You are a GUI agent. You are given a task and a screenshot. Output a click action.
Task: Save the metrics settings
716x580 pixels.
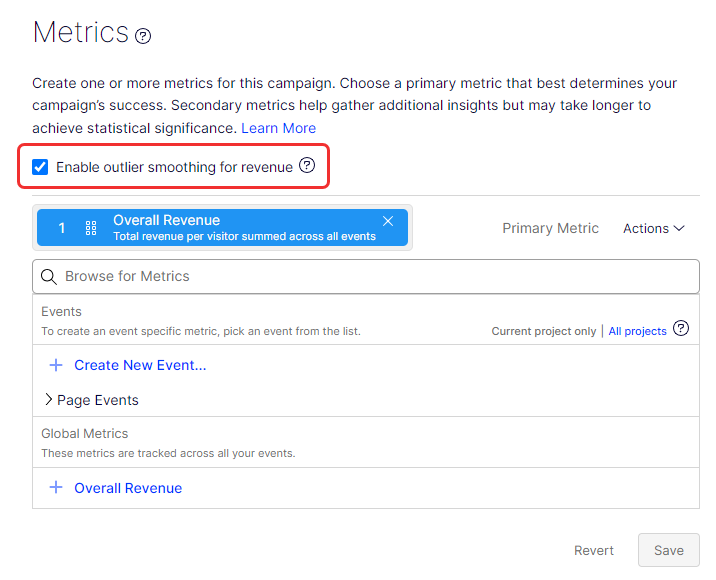[x=669, y=550]
